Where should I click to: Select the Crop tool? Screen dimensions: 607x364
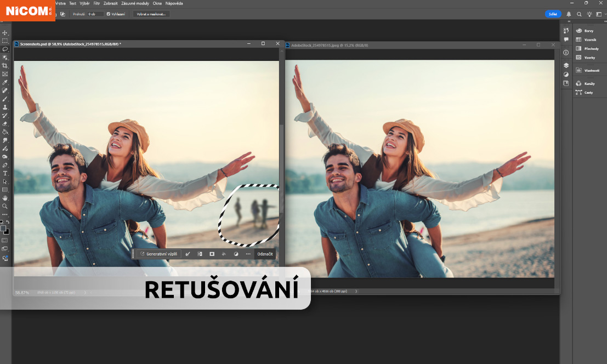(x=5, y=66)
